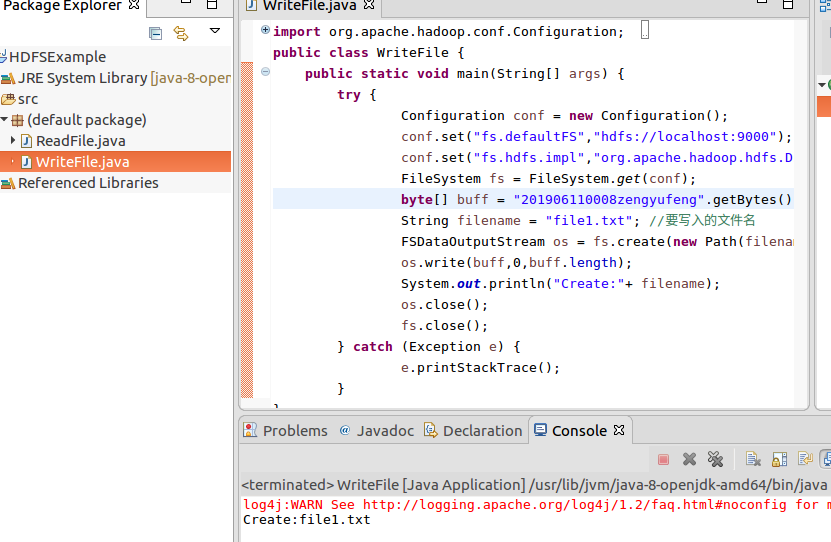Image resolution: width=831 pixels, height=542 pixels.
Task: Close the WriteFile.java editor tab
Action: (x=369, y=5)
